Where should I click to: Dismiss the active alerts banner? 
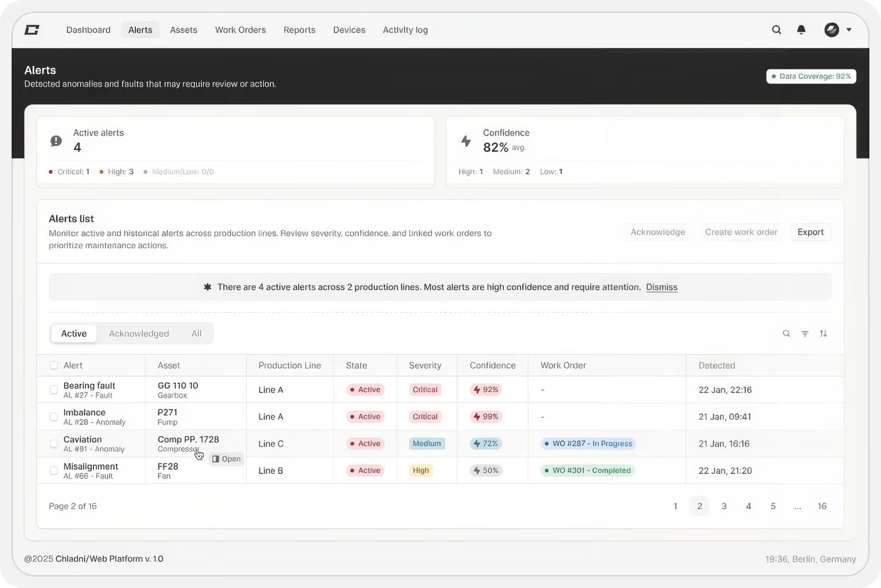pos(662,287)
